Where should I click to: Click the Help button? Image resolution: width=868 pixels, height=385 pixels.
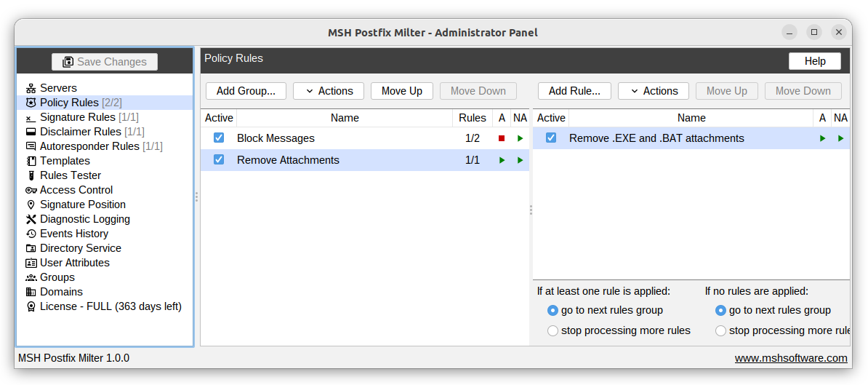(x=815, y=61)
